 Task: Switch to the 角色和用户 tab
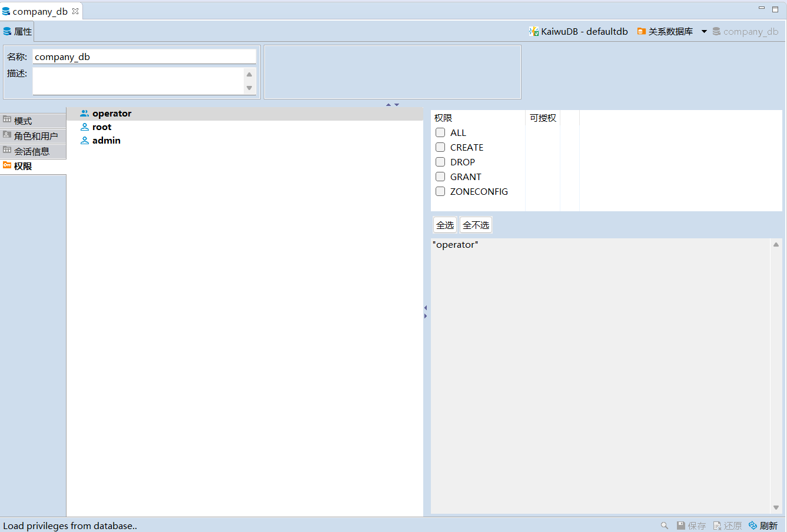pos(33,136)
